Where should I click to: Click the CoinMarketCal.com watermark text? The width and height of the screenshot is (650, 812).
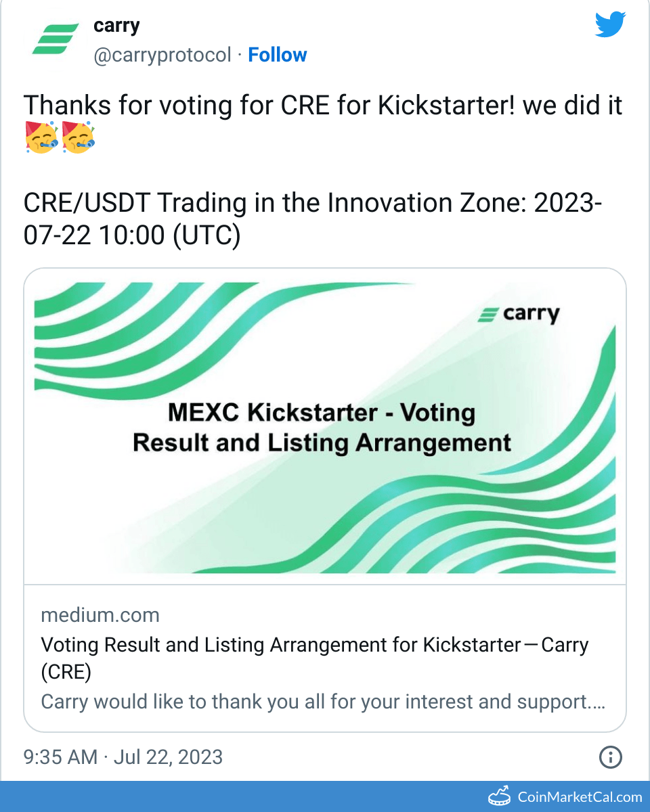580,796
